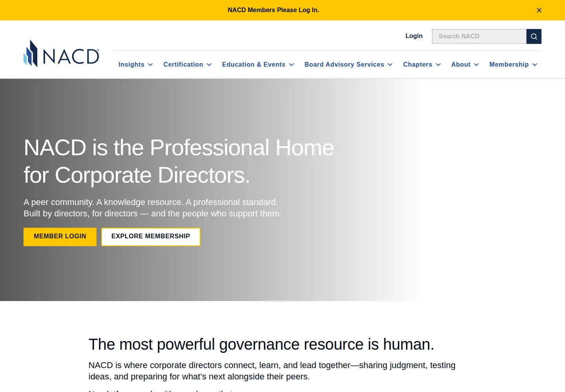Open the Insights menu item

131,65
